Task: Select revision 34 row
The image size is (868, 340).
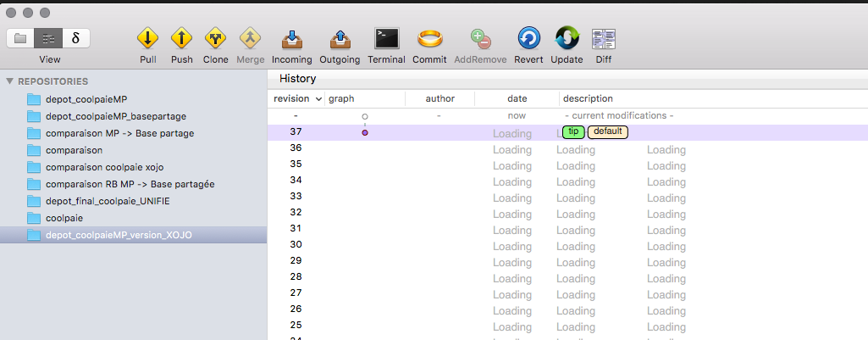Action: point(567,181)
